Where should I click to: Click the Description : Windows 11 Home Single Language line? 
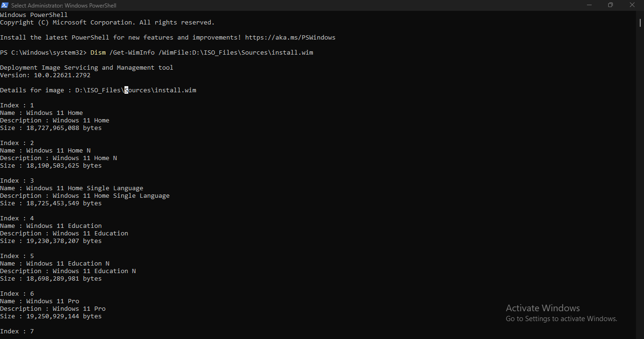pyautogui.click(x=85, y=195)
